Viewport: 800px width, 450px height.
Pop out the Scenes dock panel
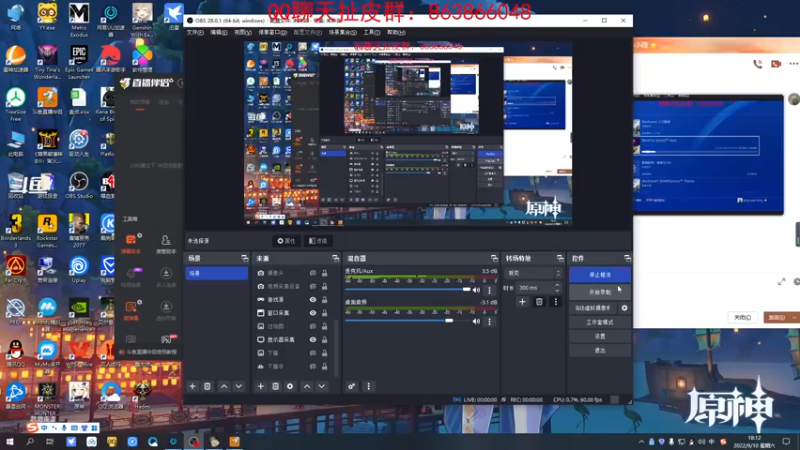click(x=245, y=259)
